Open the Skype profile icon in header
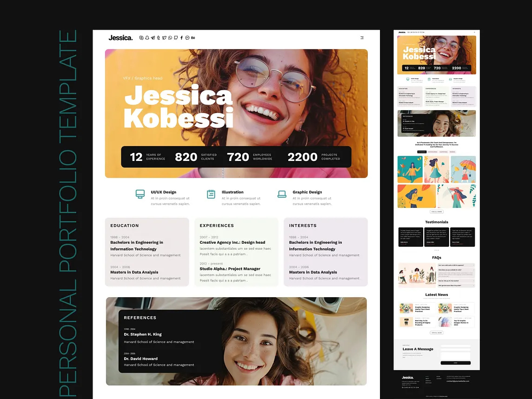The width and height of the screenshot is (532, 399). pos(141,38)
